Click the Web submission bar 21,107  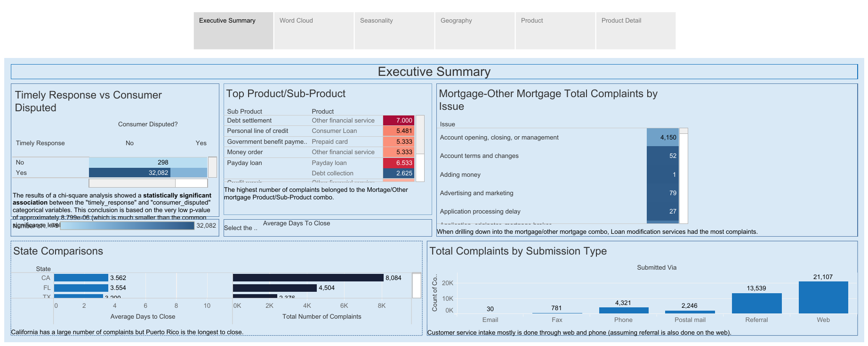(823, 297)
